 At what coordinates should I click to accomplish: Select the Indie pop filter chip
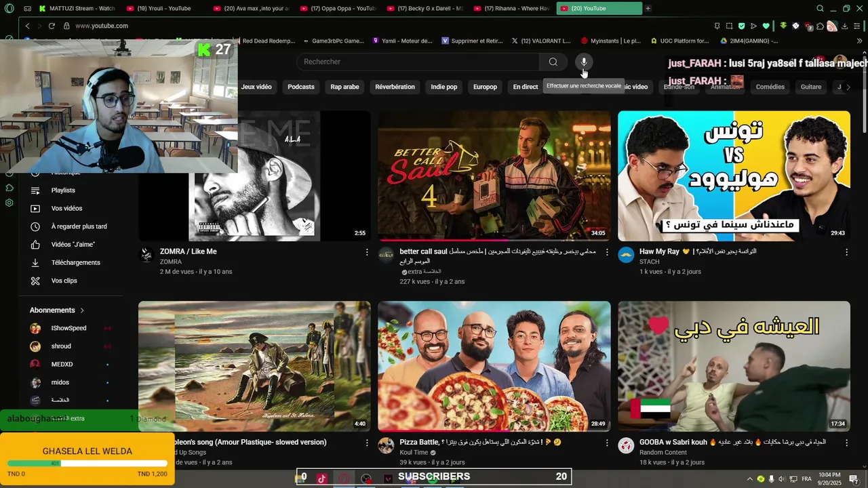pyautogui.click(x=444, y=87)
